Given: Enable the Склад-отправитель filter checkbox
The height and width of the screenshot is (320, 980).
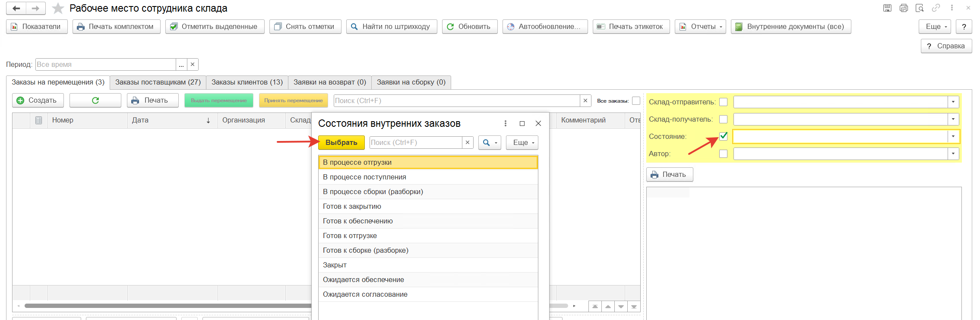Looking at the screenshot, I should coord(724,102).
